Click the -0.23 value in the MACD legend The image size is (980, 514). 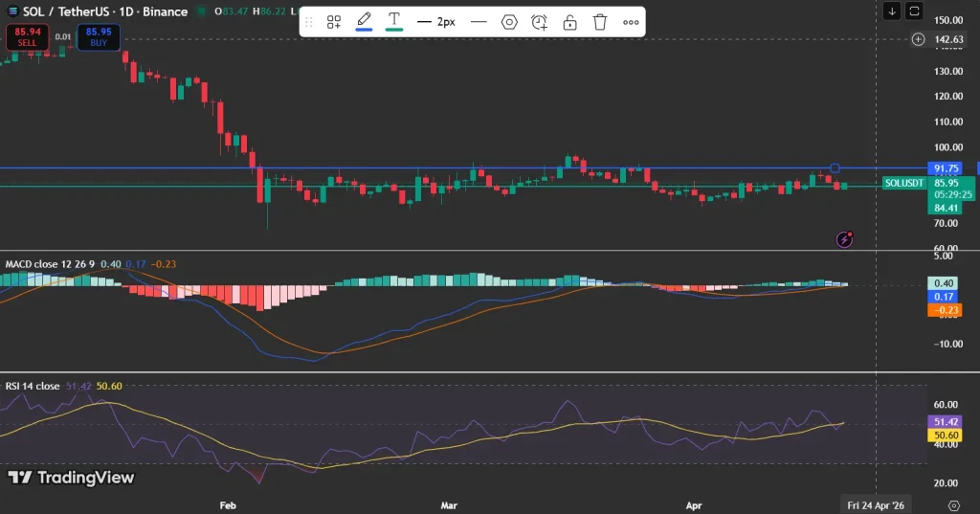[164, 264]
